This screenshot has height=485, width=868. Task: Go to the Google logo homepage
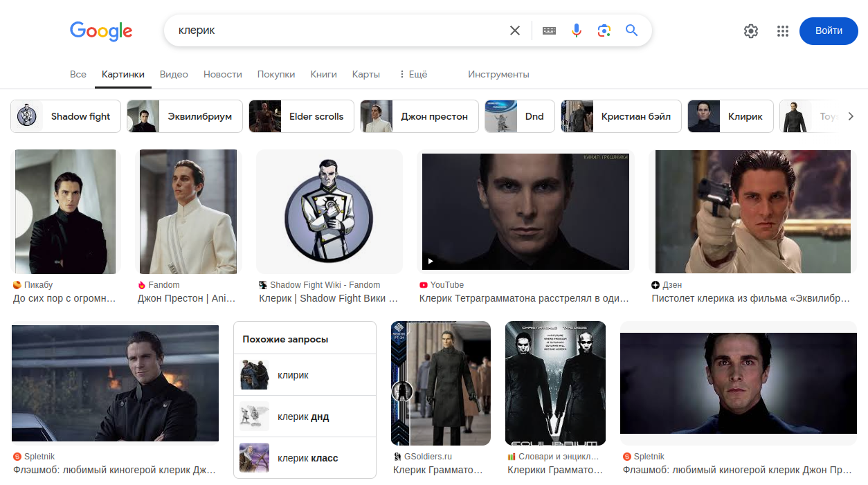coord(101,31)
